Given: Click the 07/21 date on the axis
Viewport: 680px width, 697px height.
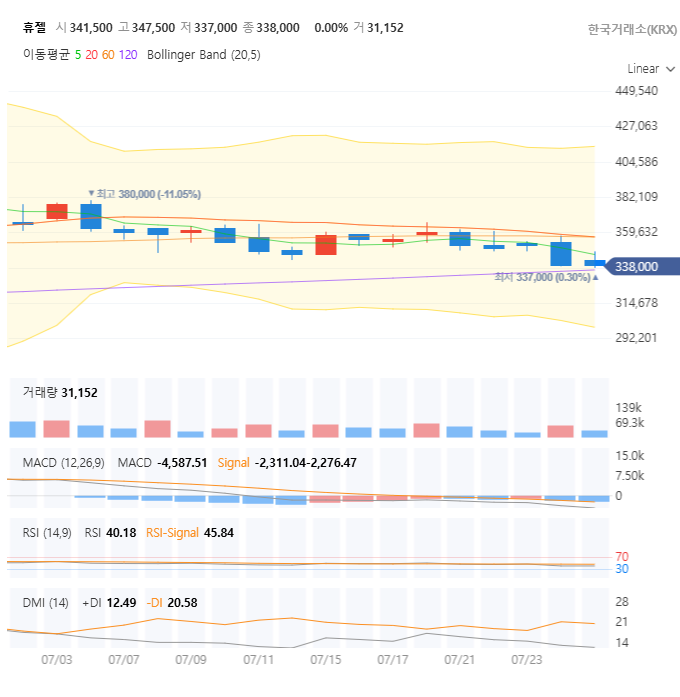Looking at the screenshot, I should (x=460, y=660).
